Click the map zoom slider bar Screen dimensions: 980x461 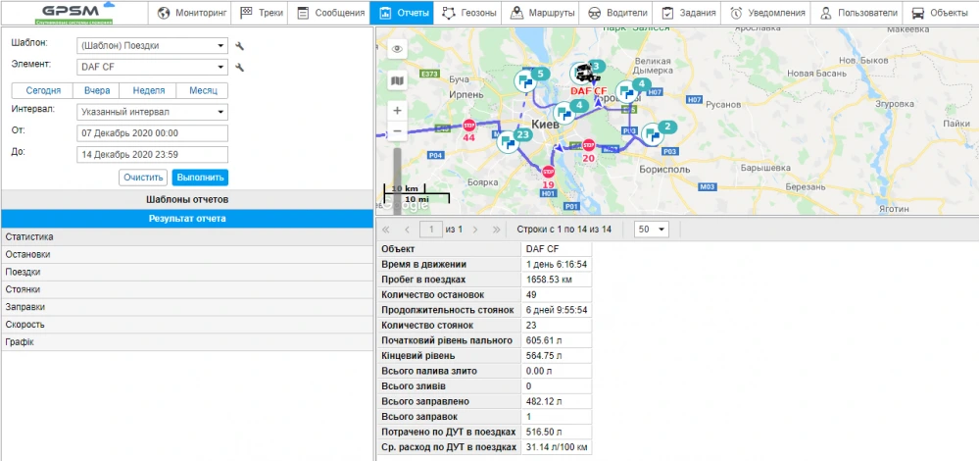tap(397, 167)
